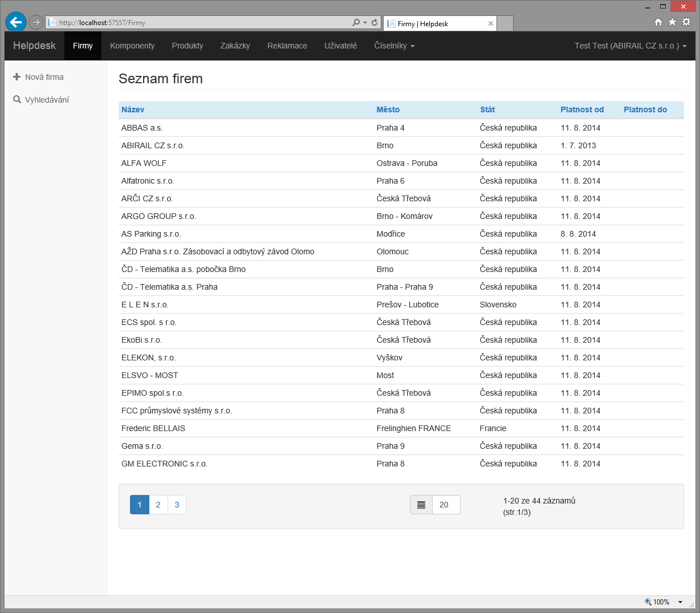Click the ALFA WOLF company name
700x613 pixels.
click(144, 163)
